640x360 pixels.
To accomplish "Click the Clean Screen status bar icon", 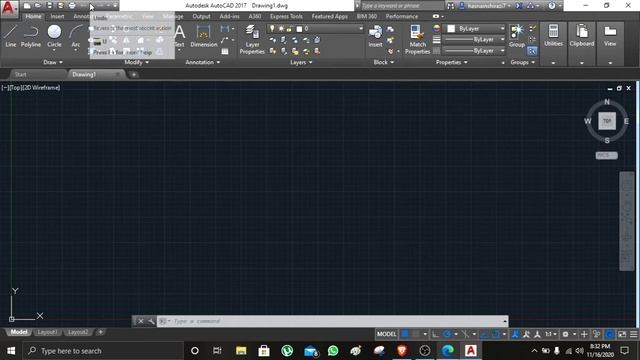I will [622, 334].
